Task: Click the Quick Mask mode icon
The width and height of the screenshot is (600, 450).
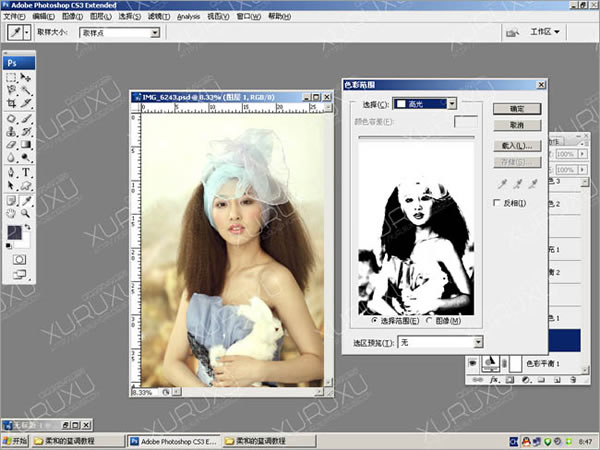Action: pyautogui.click(x=19, y=258)
